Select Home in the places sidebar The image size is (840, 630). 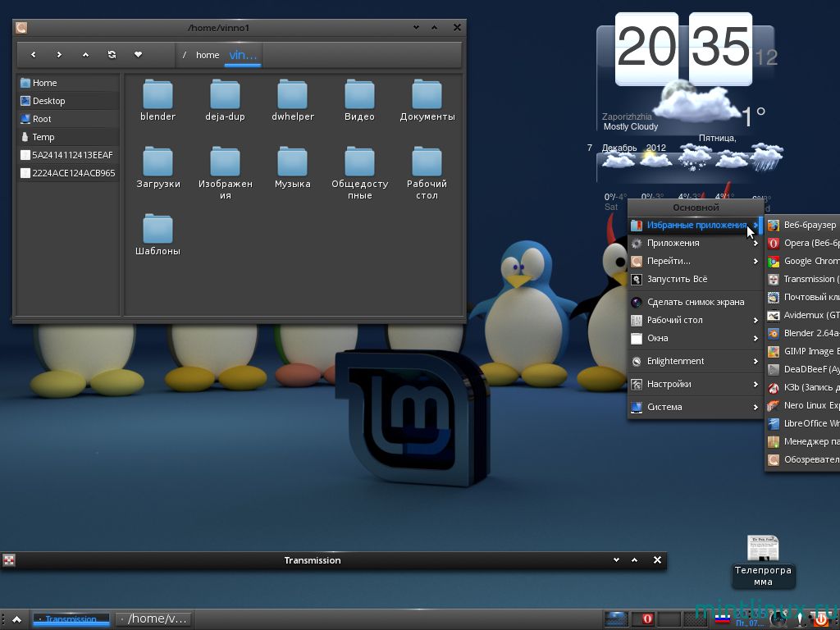68,83
